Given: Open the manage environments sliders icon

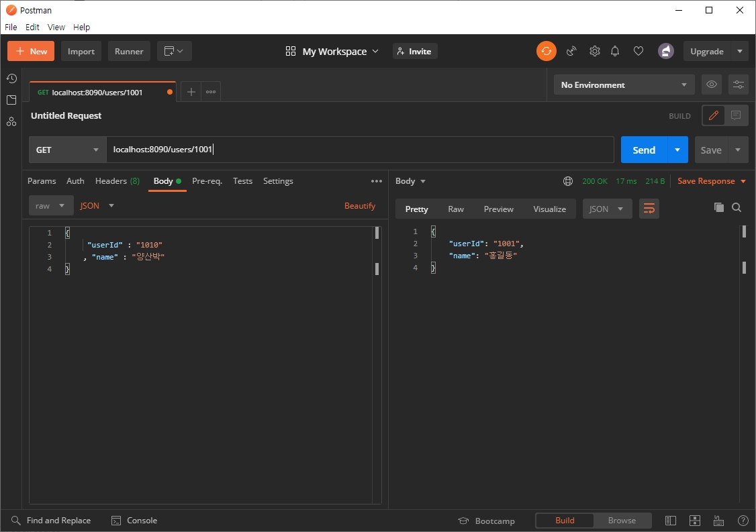Looking at the screenshot, I should 738,85.
